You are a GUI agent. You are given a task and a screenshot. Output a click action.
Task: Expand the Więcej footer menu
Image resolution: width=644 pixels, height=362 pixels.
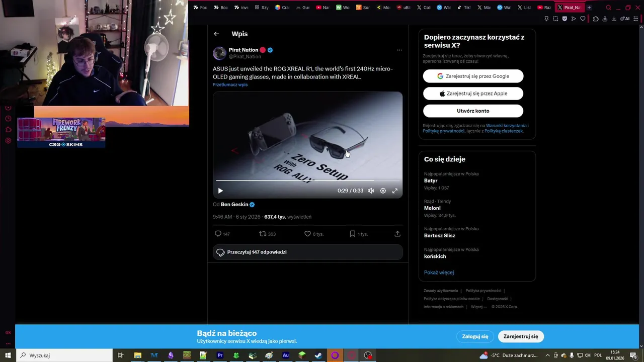point(478,307)
